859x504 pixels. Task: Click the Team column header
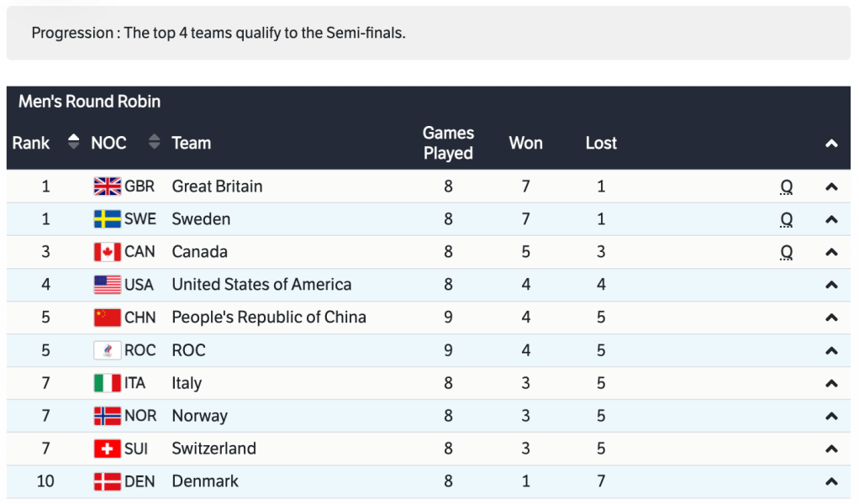(x=192, y=143)
